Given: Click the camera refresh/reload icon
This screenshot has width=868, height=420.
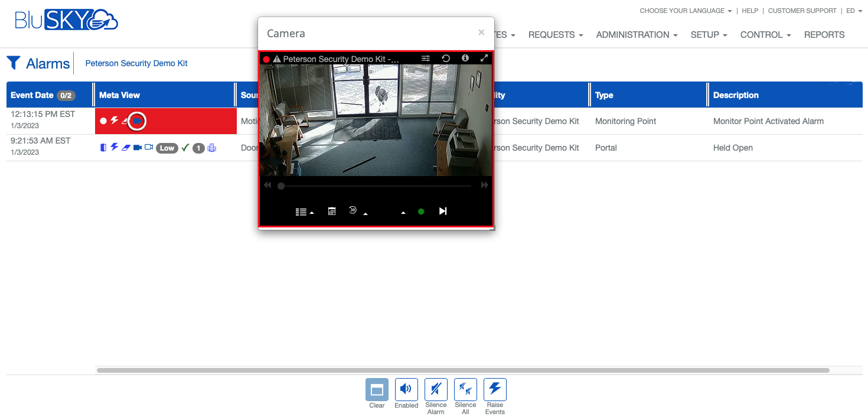Looking at the screenshot, I should [446, 58].
